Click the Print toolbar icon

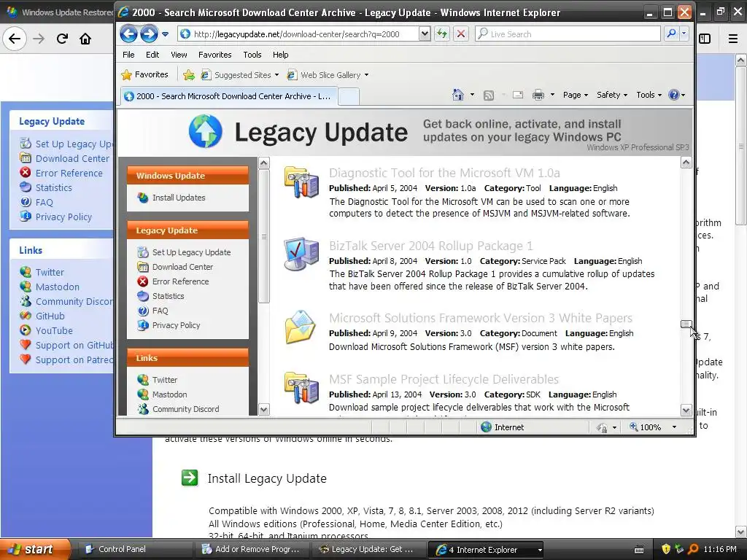(x=538, y=95)
